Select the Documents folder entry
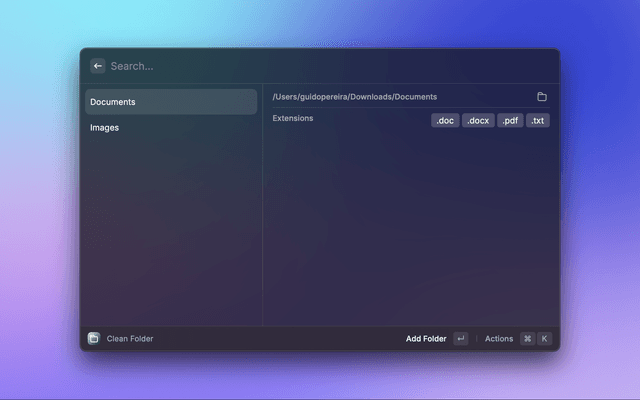Viewport: 640px width, 400px height. [170, 102]
